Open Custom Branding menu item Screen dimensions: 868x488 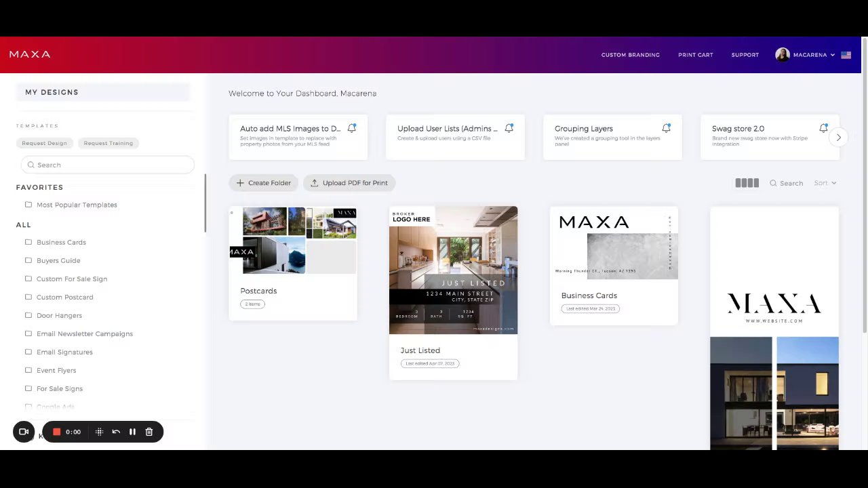click(631, 55)
